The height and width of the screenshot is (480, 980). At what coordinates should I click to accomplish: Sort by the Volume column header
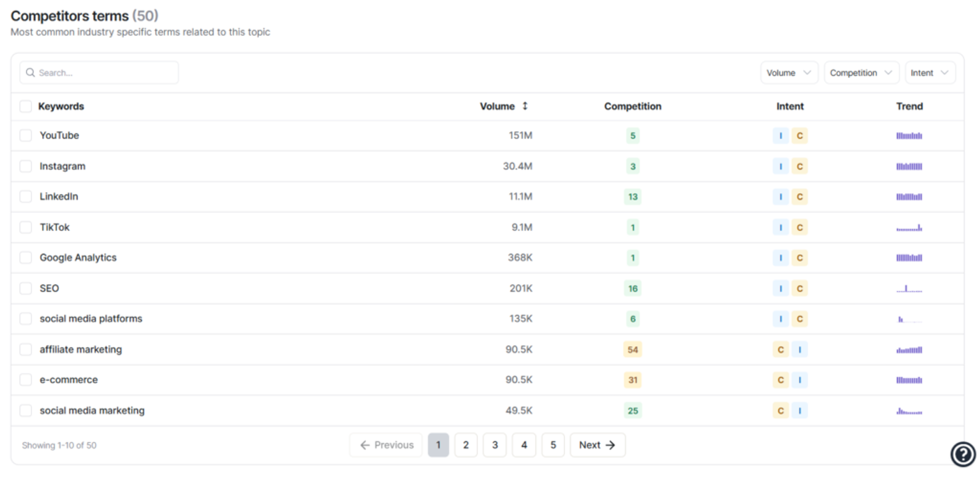(x=497, y=106)
